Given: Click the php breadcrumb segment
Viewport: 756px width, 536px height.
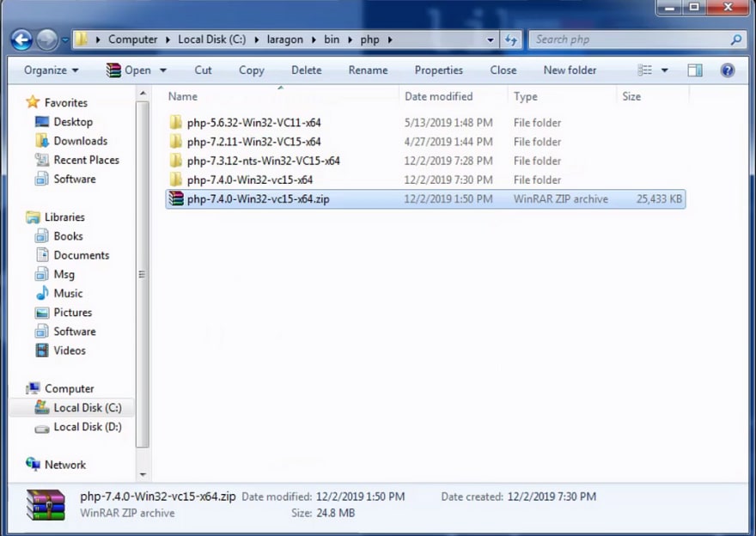Looking at the screenshot, I should pyautogui.click(x=369, y=40).
